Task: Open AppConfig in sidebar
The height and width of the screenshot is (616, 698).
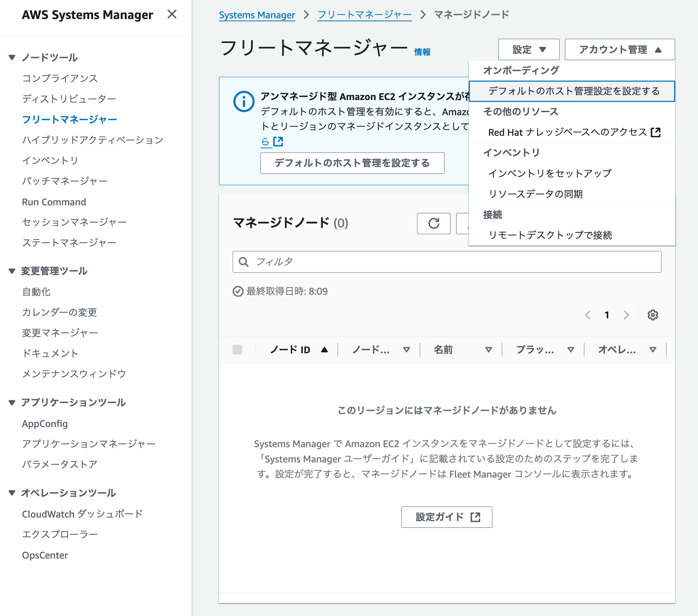Action: pyautogui.click(x=45, y=424)
